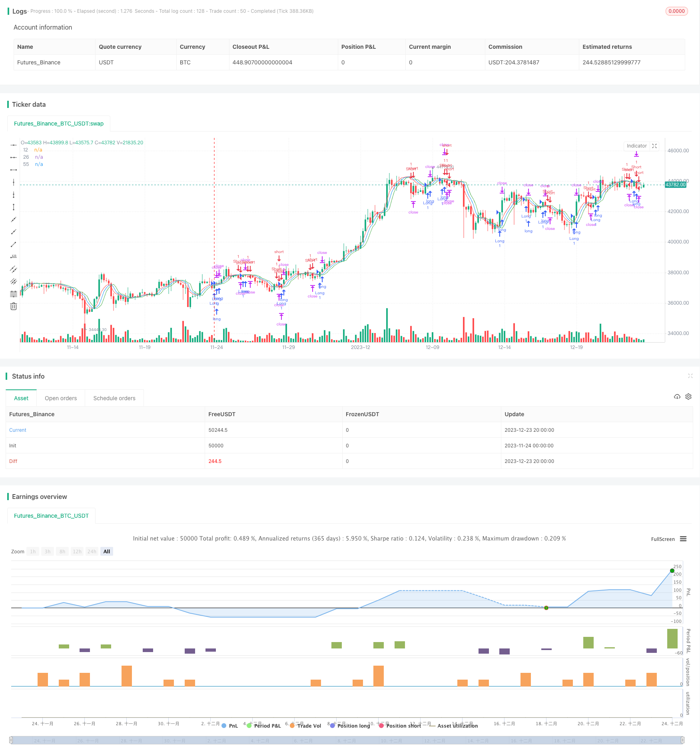Expand the chart with fullscreen arrows icon
The width and height of the screenshot is (700, 756).
click(x=654, y=146)
